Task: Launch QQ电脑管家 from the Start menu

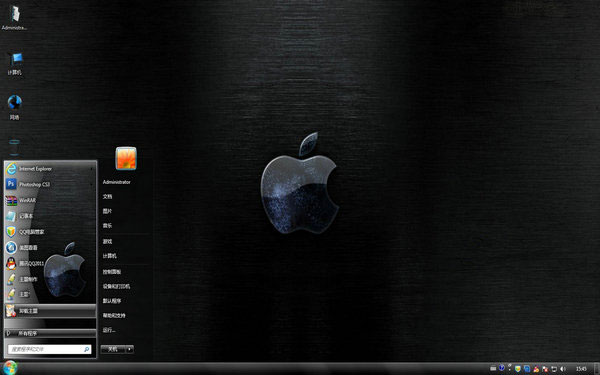Action: point(50,232)
